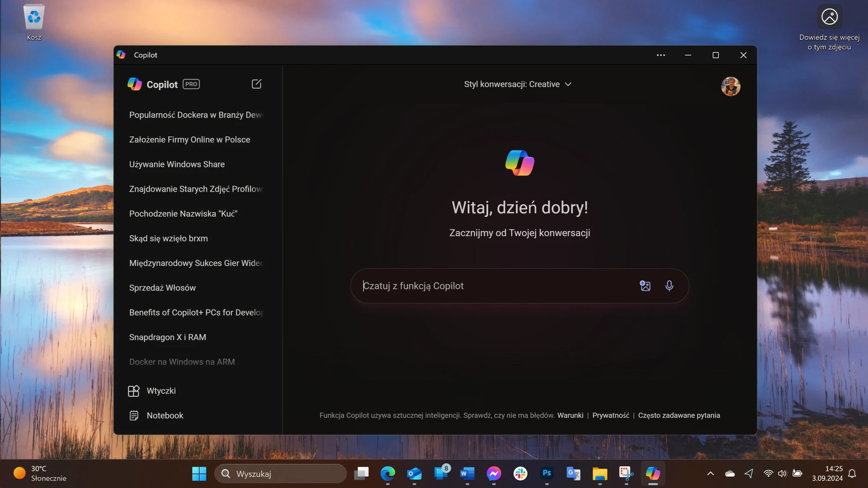Open the notifications bell
Screen dimensions: 868x488
[x=852, y=474]
